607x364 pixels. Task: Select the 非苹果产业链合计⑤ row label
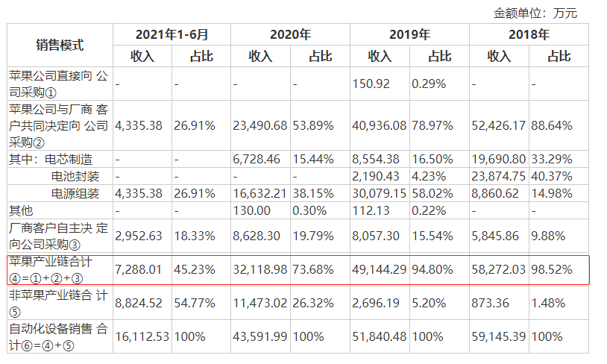tap(60, 303)
